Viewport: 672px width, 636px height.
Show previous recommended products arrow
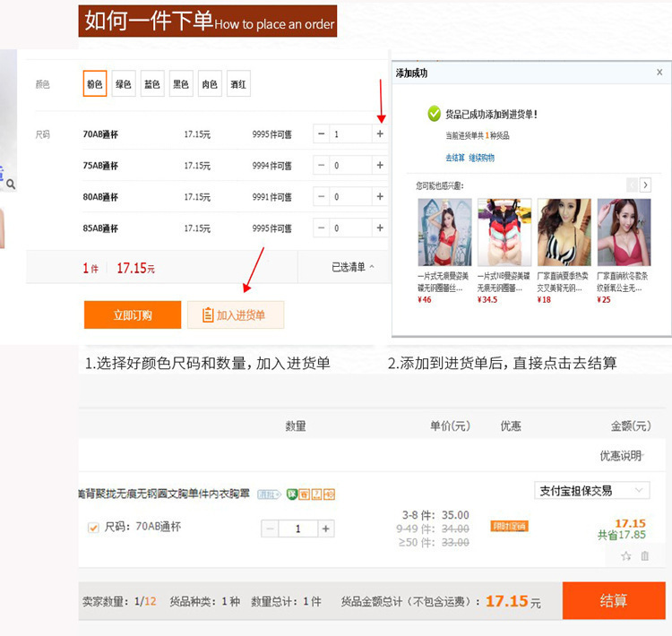633,185
